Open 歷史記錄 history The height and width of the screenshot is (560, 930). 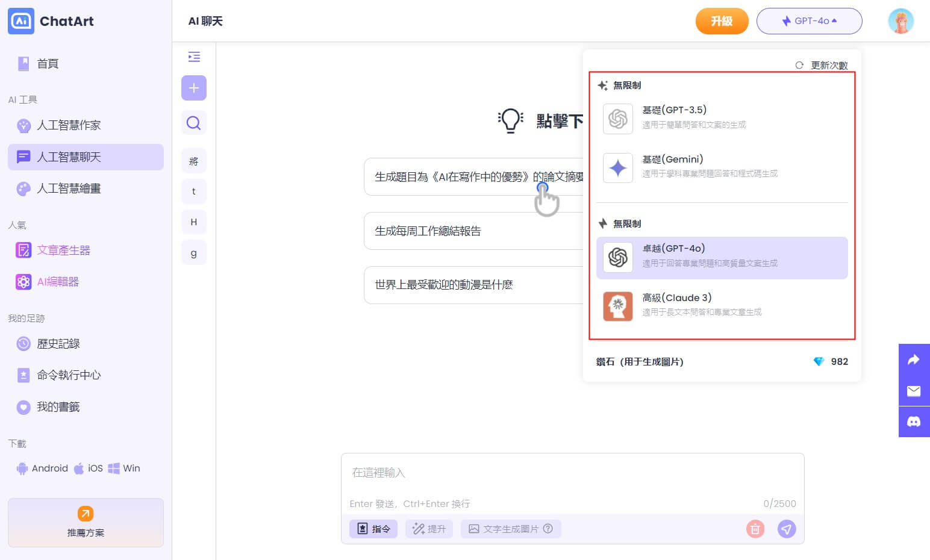tap(86, 344)
